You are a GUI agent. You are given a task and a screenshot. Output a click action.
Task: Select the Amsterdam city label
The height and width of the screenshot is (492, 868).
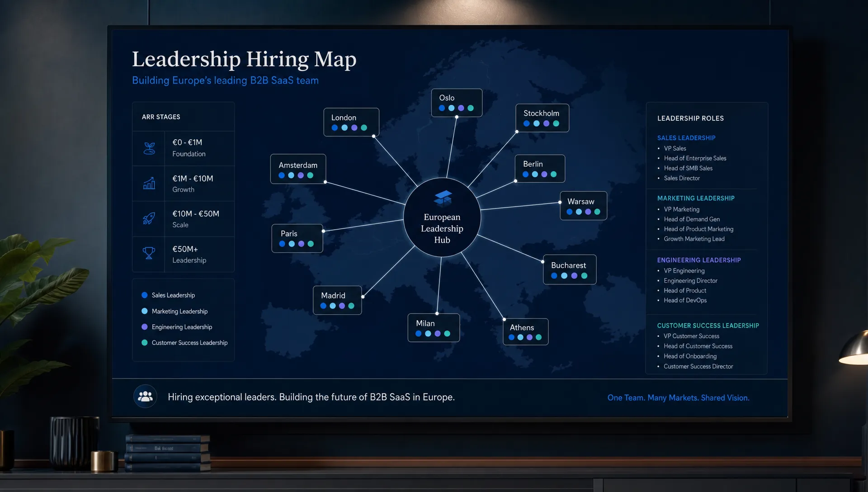(x=298, y=166)
